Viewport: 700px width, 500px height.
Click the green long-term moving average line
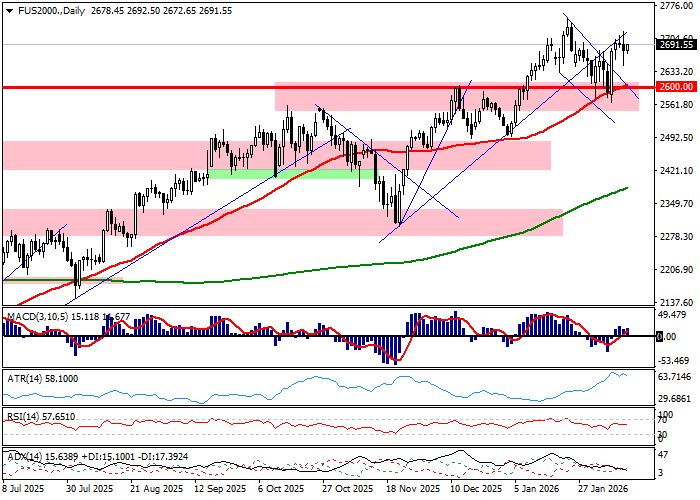tap(300, 268)
